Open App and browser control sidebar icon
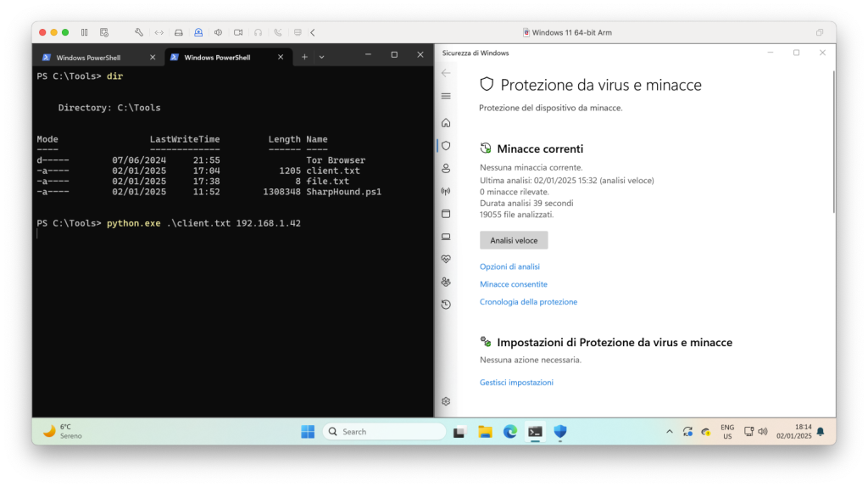This screenshot has height=487, width=868. 446,214
